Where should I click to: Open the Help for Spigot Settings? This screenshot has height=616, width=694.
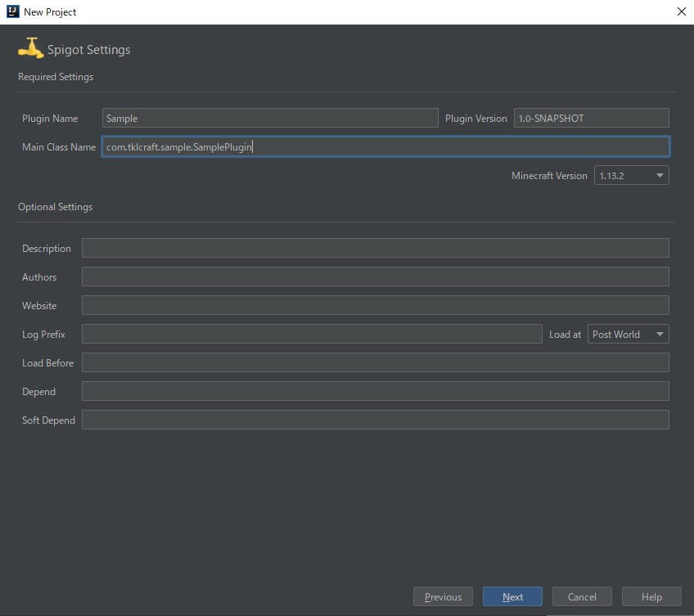point(651,596)
